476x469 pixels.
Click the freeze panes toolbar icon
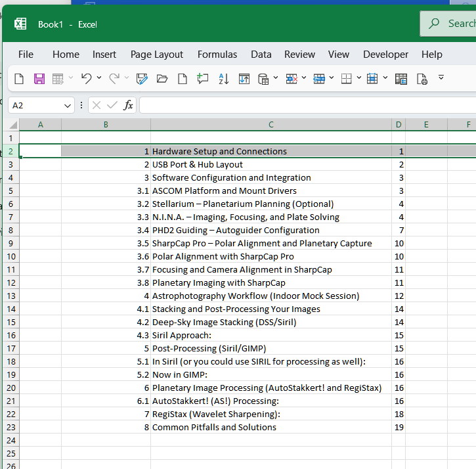(244, 79)
